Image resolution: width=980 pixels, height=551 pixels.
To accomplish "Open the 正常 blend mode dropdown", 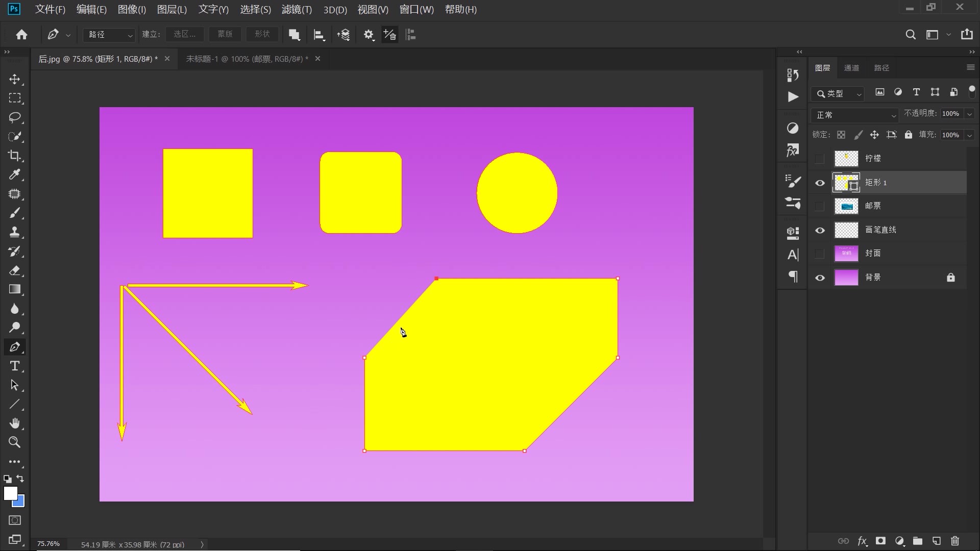I will click(855, 115).
